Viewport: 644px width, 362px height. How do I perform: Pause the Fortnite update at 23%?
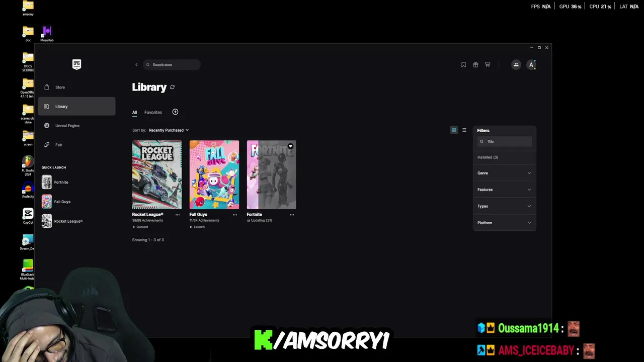click(x=260, y=221)
